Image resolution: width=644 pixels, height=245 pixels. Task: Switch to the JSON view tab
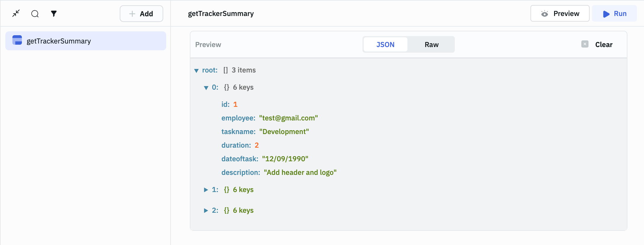click(x=385, y=45)
